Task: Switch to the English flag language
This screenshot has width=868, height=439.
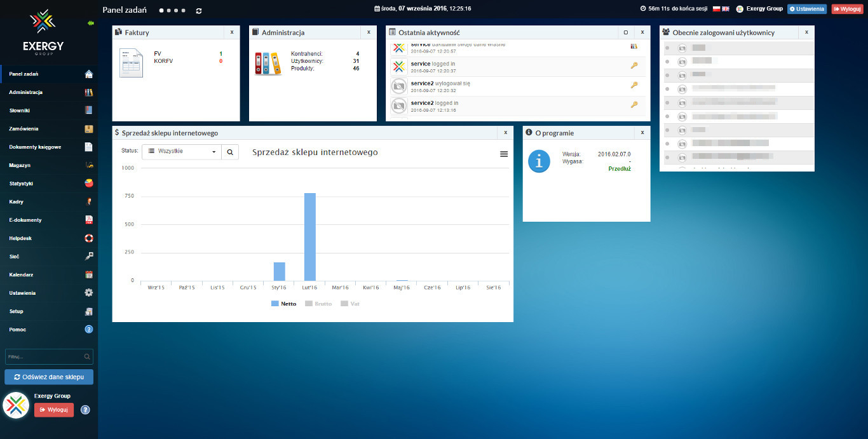Action: pyautogui.click(x=726, y=9)
